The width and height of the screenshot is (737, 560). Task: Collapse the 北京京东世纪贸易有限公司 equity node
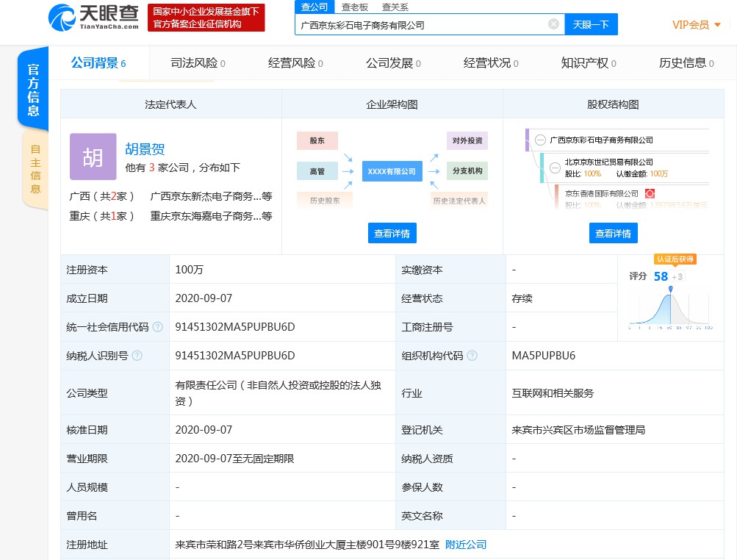coord(555,168)
